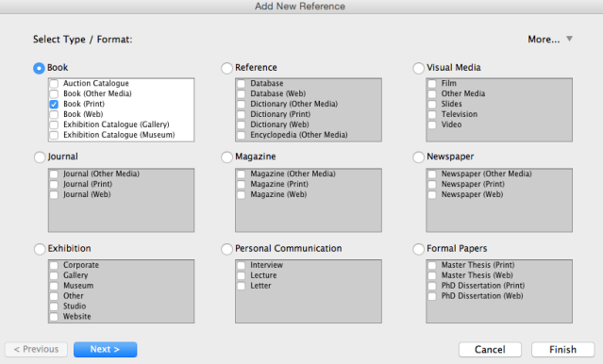Uncheck the Book (Print) checkbox
This screenshot has height=364, width=603.
[54, 104]
